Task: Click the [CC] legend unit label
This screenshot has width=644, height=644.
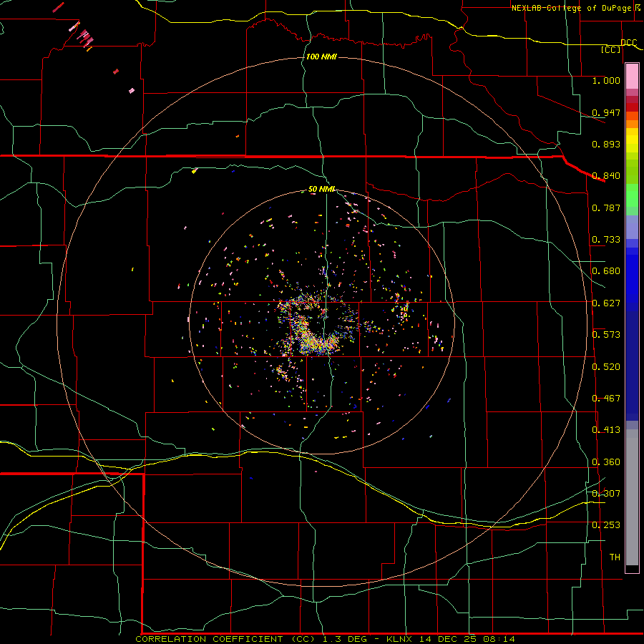Action: coord(611,49)
